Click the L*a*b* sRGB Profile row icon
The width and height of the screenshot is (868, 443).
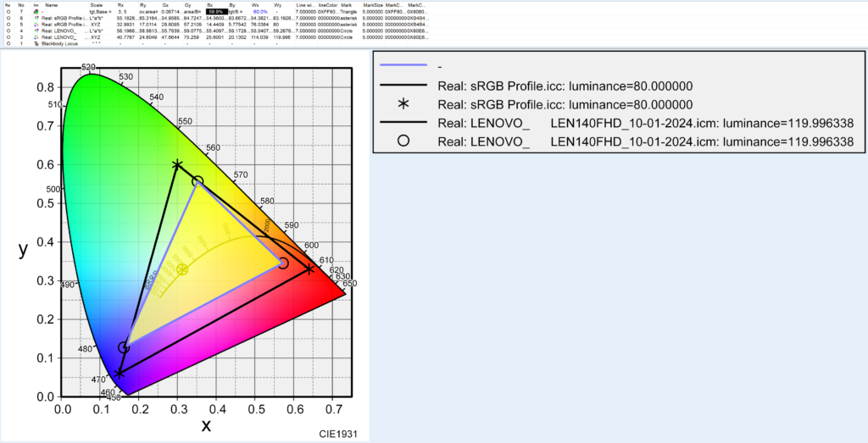point(36,19)
